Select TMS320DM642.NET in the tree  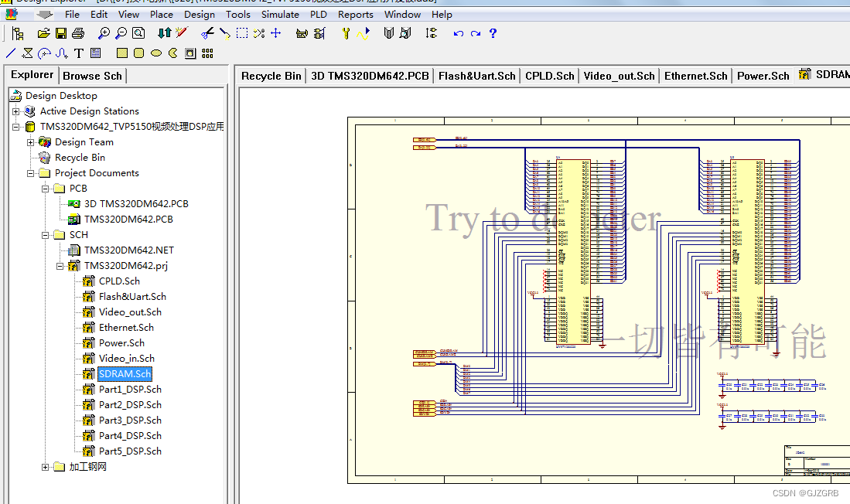coord(128,250)
